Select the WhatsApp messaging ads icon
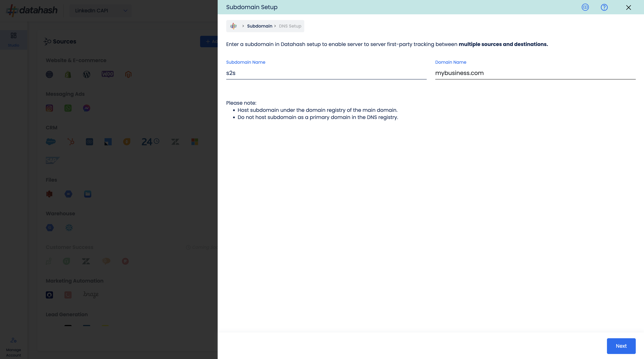The height and width of the screenshot is (359, 644). click(68, 108)
